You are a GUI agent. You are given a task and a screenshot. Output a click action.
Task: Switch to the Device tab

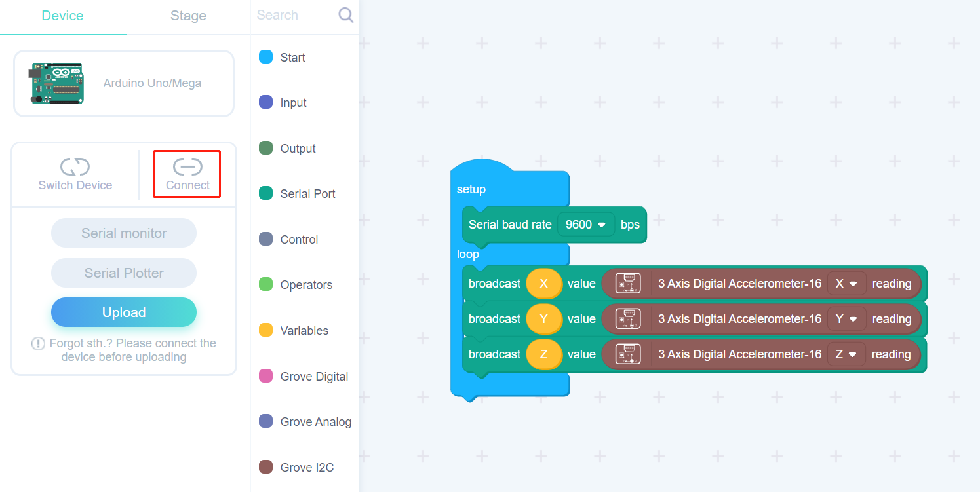pyautogui.click(x=62, y=16)
